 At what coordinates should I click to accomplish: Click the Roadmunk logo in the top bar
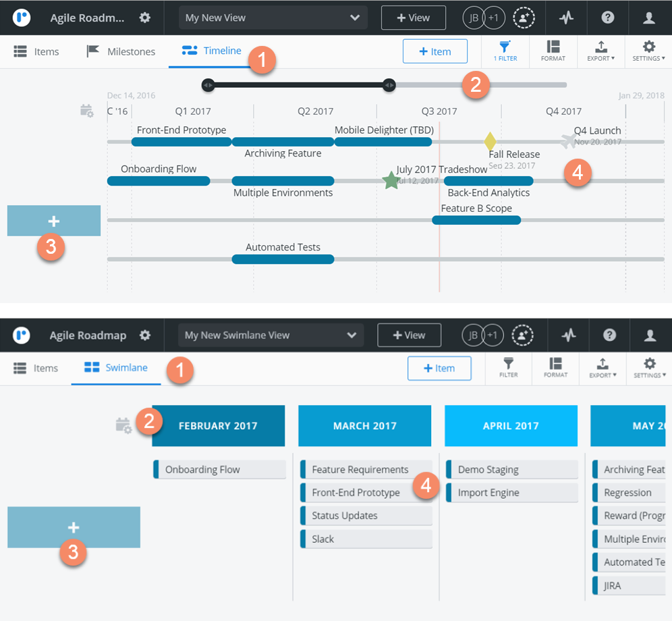(x=21, y=18)
